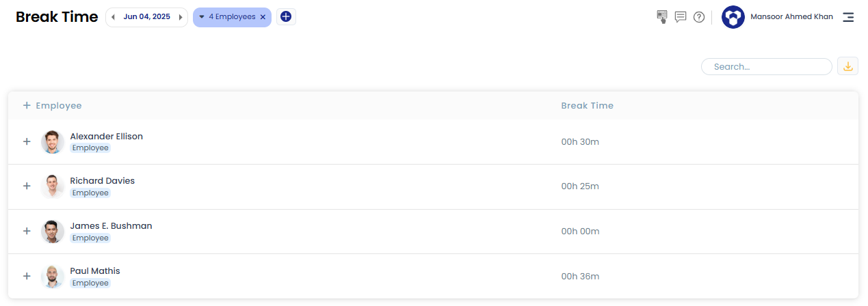Sort by the Break Time column header
868x306 pixels.
click(x=587, y=105)
